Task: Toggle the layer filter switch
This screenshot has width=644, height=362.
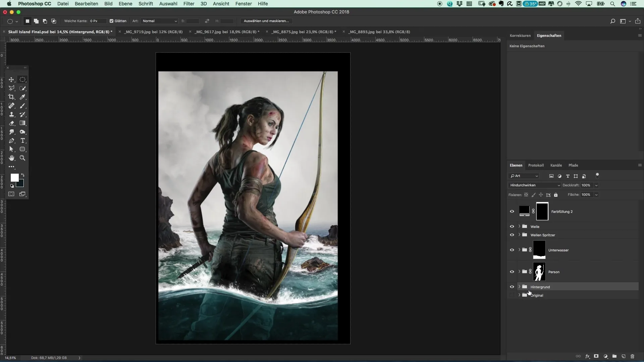Action: tap(597, 175)
